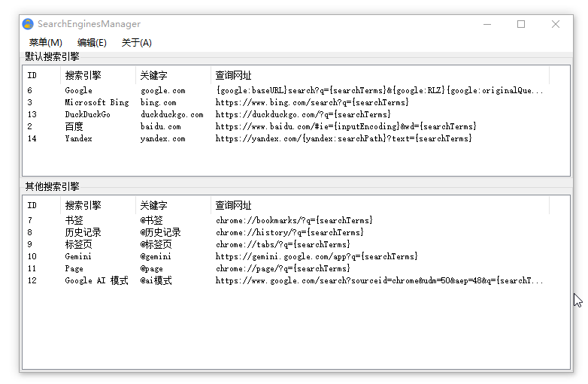This screenshot has width=588, height=384.
Task: Open the 编辑(E) menu
Action: click(x=92, y=43)
